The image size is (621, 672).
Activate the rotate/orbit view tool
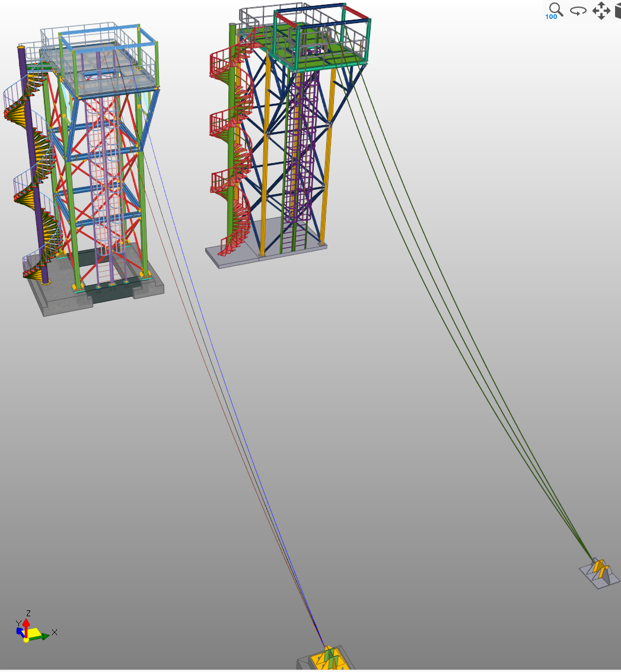click(578, 11)
